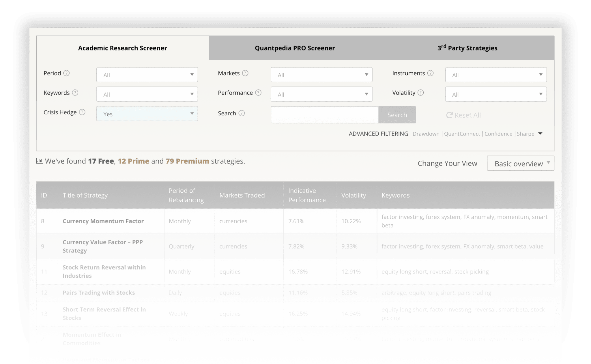Sort by Markets Traded column header
This screenshot has width=591, height=364.
[249, 195]
